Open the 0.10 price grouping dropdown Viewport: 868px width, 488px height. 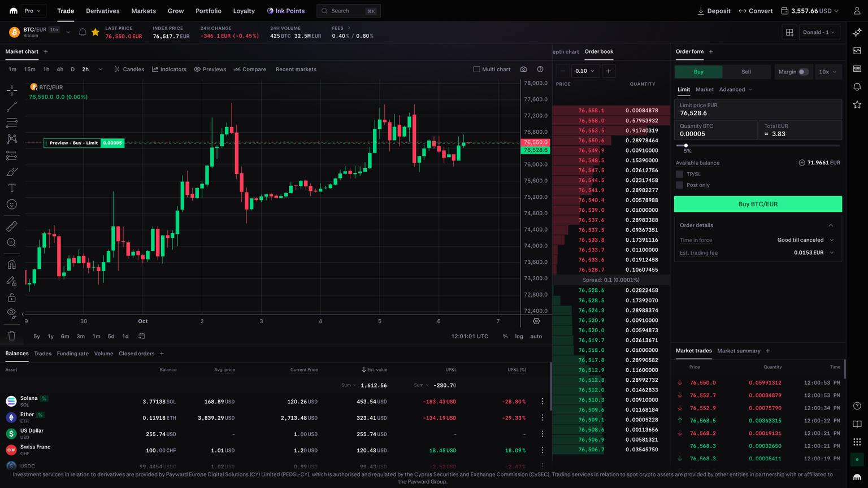click(x=585, y=71)
